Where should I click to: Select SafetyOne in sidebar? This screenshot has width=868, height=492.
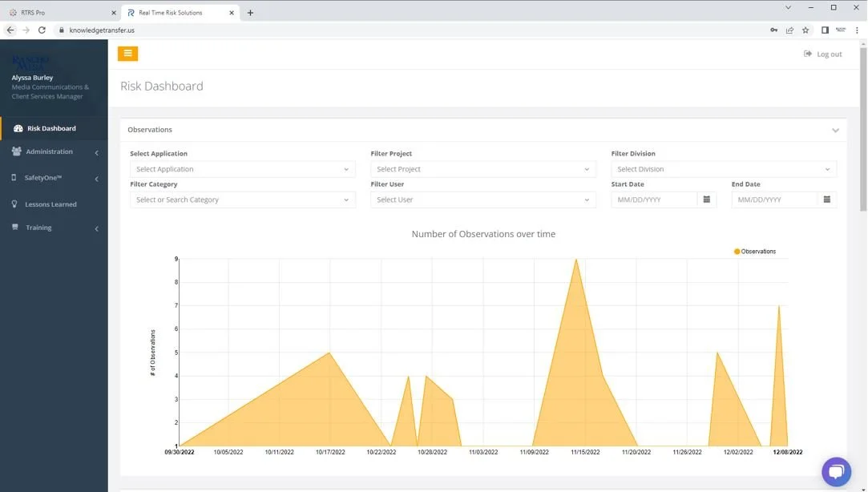coord(55,178)
